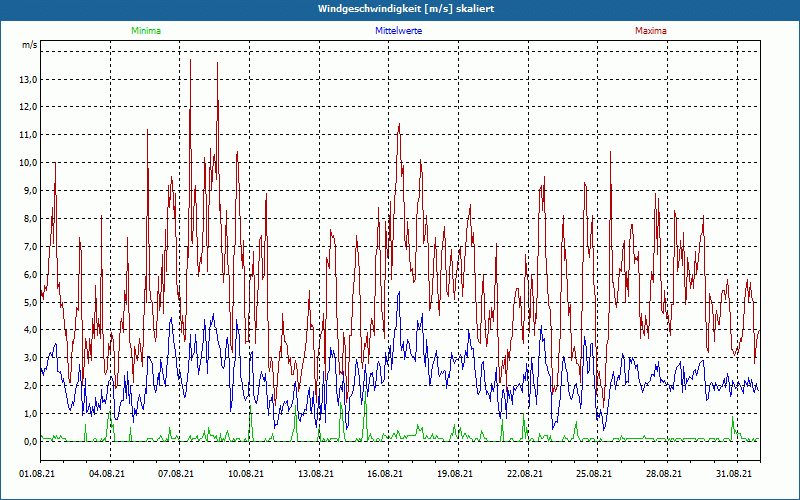This screenshot has width=800, height=500.
Task: Click the 8,0 y-axis value
Action: tap(30, 219)
